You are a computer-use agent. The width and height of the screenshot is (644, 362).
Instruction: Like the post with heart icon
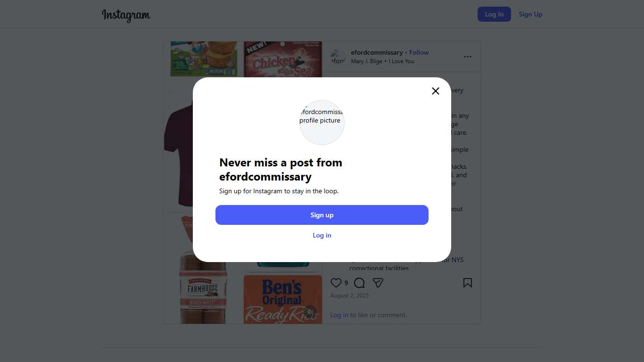coord(336,283)
